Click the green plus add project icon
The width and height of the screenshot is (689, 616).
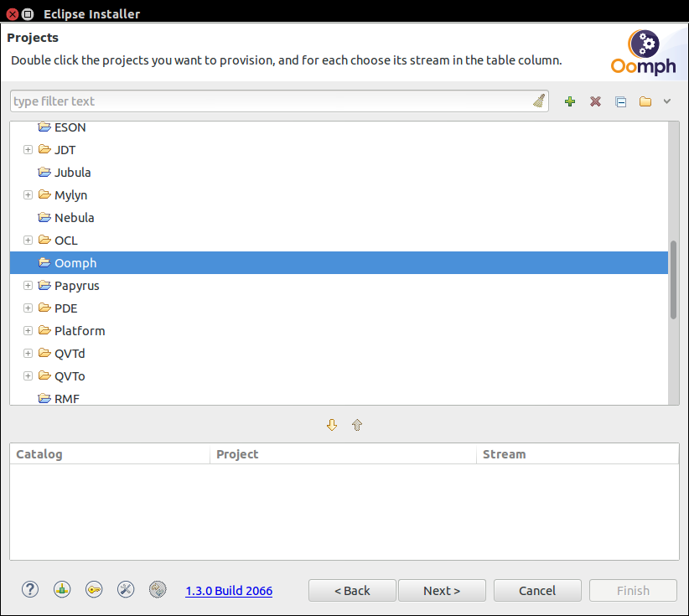570,101
